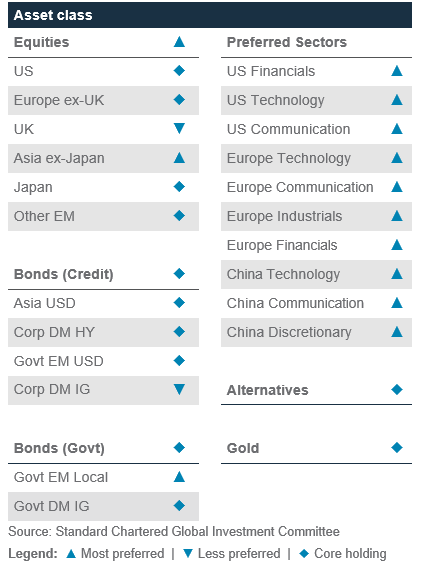Click the Less preferred legend triangle
Viewport: 424px width, 566px height.
pyautogui.click(x=188, y=553)
